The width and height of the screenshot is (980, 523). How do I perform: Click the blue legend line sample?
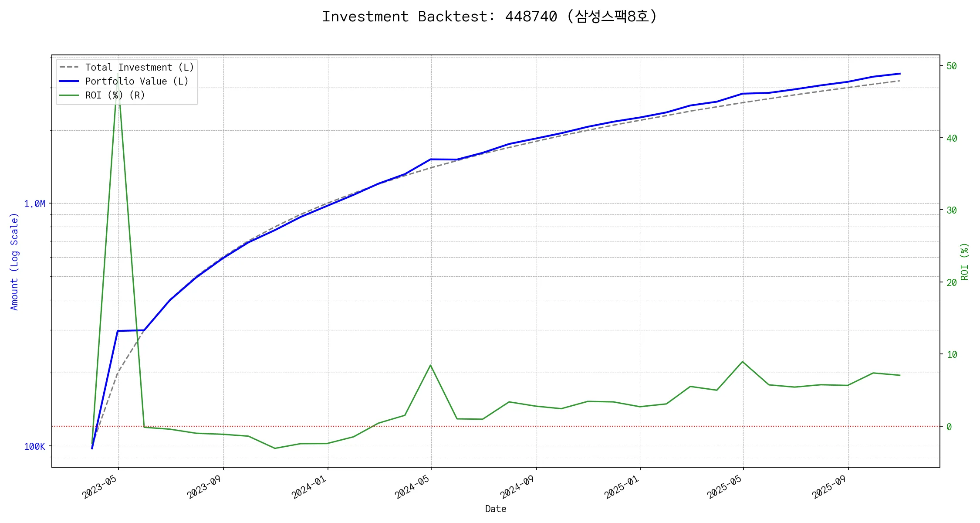pyautogui.click(x=69, y=82)
